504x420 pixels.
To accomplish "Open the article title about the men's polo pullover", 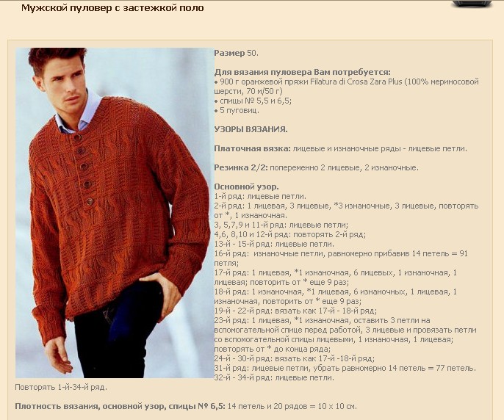I will (x=112, y=8).
